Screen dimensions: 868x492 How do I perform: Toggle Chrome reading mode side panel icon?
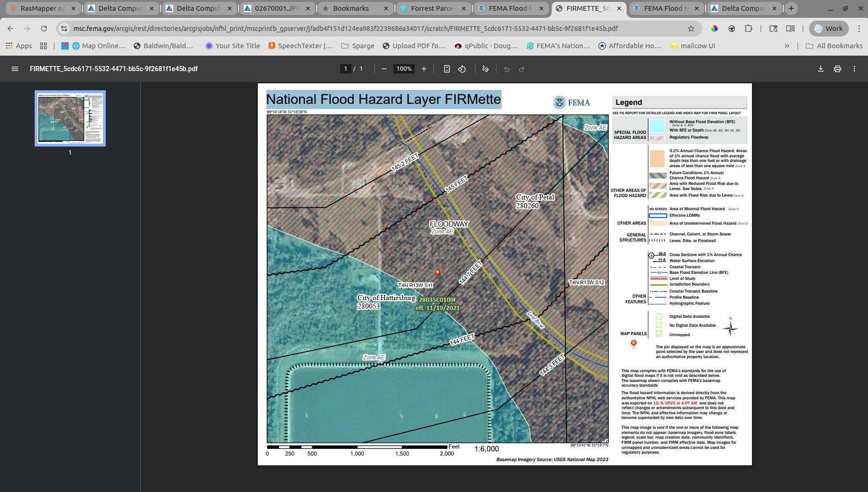(x=790, y=29)
